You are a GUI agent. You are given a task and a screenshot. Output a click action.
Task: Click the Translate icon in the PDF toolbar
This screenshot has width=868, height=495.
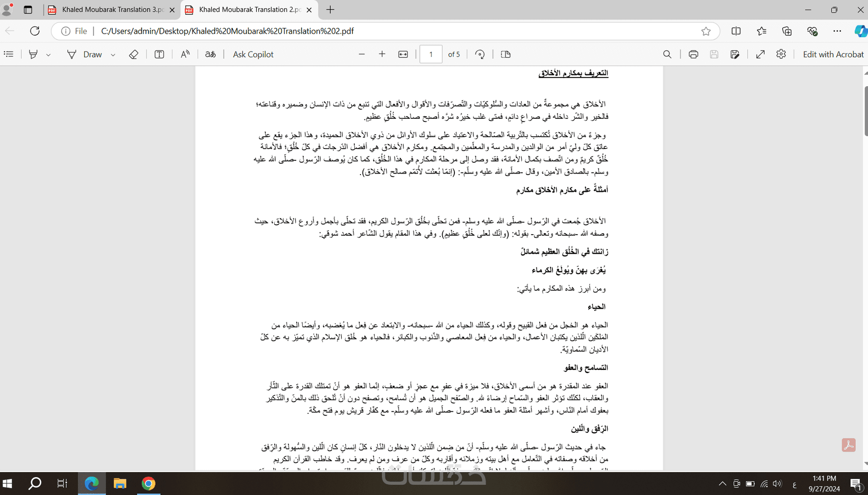coord(210,54)
